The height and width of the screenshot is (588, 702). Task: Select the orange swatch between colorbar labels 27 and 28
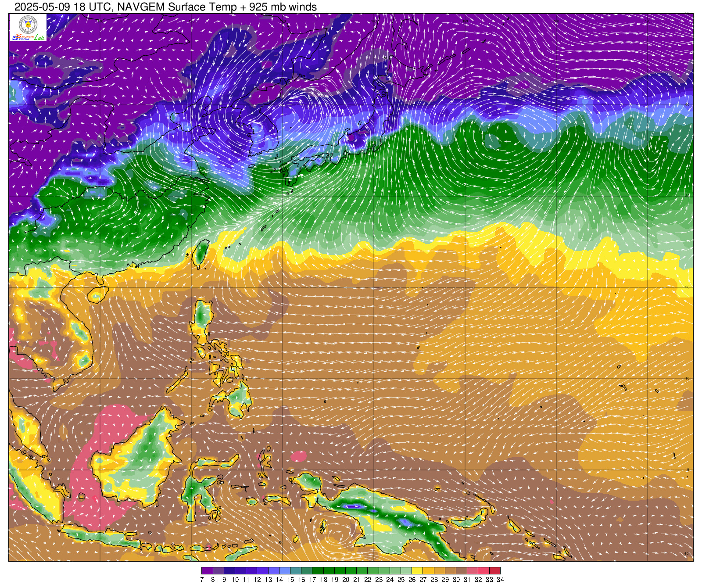[x=429, y=570]
